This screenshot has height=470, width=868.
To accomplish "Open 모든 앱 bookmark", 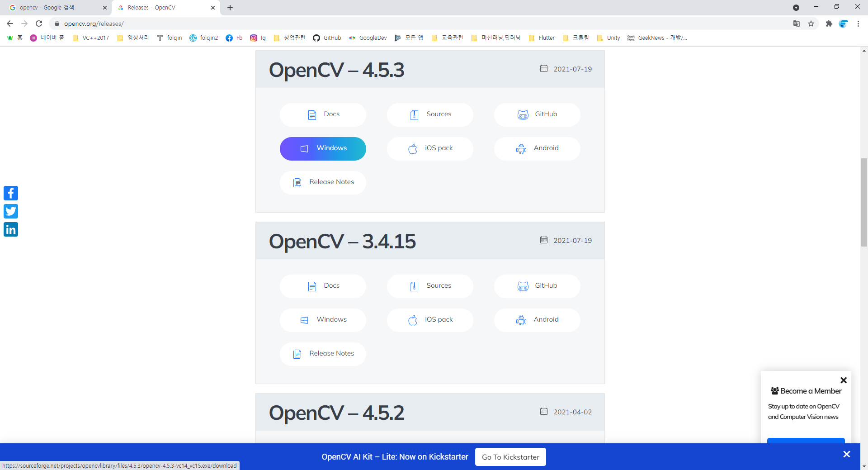I will pyautogui.click(x=409, y=38).
